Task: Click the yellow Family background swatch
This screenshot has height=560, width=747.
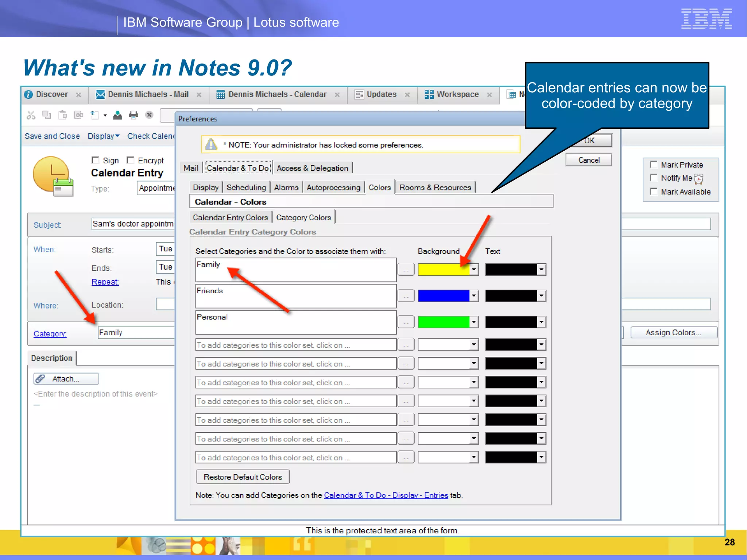Action: [444, 270]
